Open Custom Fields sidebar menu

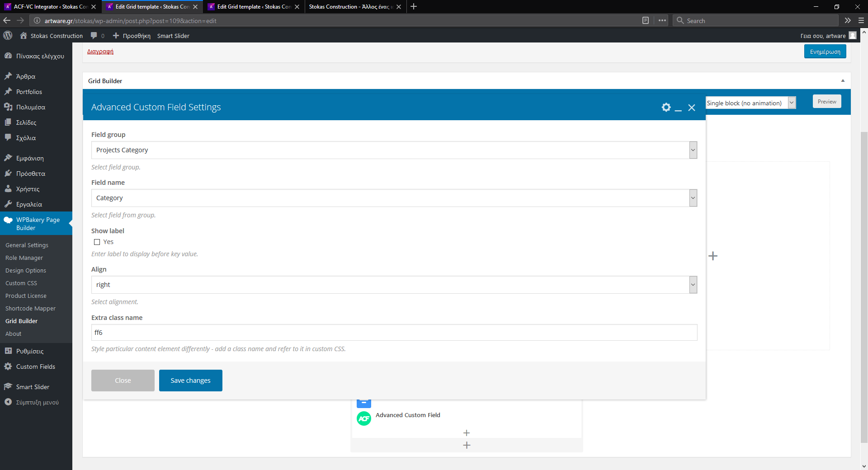point(36,367)
